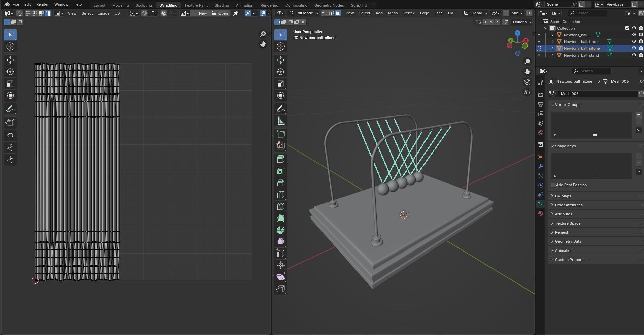The image size is (644, 335).
Task: Select the Edge Slide tool
Action: pyautogui.click(x=281, y=254)
